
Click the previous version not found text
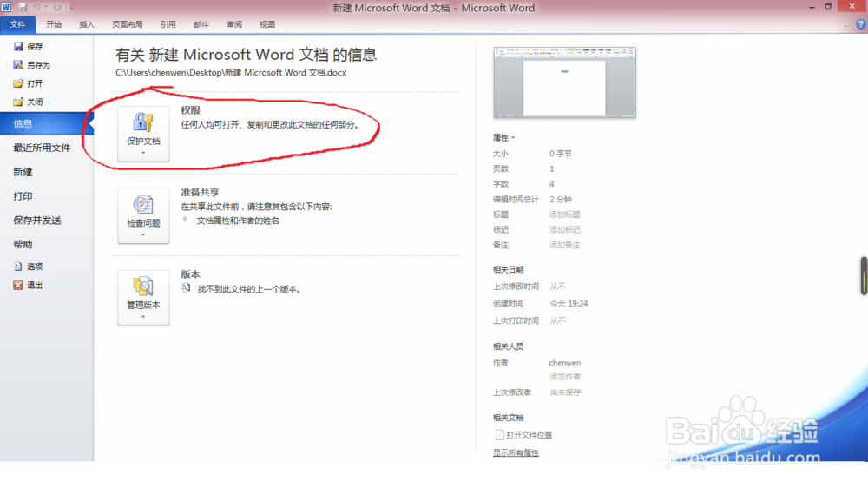click(249, 289)
